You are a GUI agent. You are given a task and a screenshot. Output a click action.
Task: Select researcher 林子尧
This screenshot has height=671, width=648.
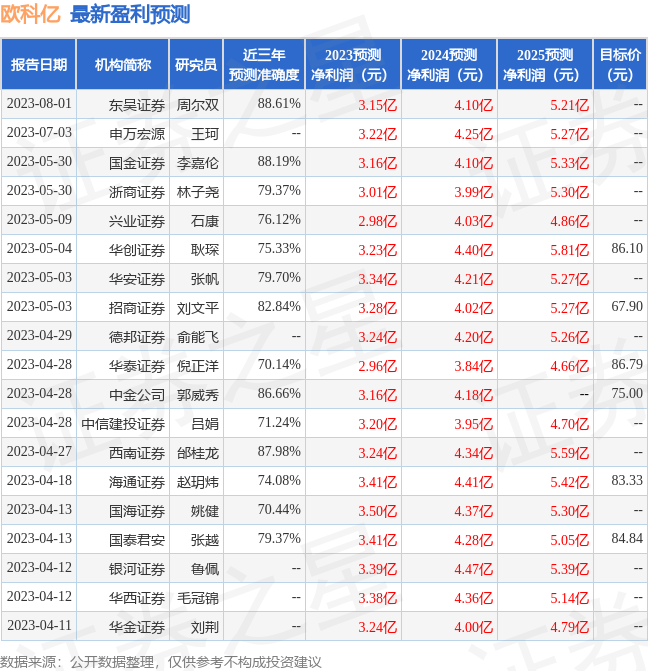point(198,193)
